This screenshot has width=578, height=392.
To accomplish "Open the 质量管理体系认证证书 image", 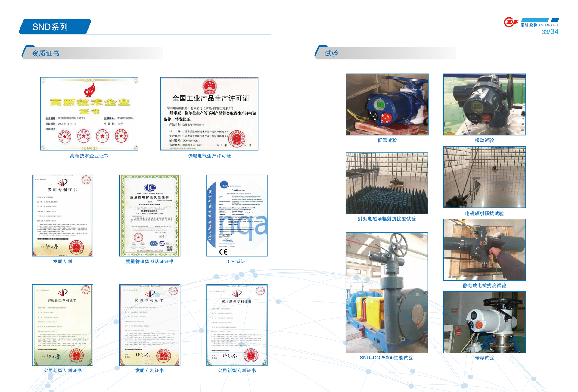I will pyautogui.click(x=150, y=215).
